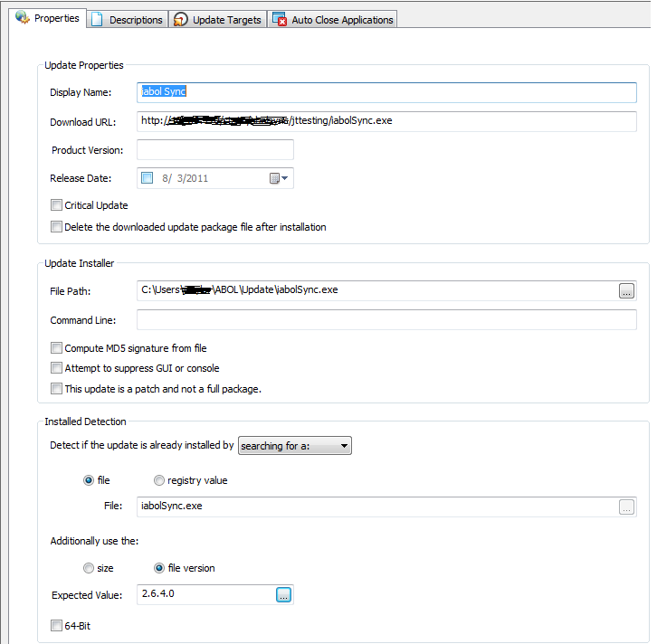Click the calendar icon in Release Date
This screenshot has width=657, height=644.
277,178
